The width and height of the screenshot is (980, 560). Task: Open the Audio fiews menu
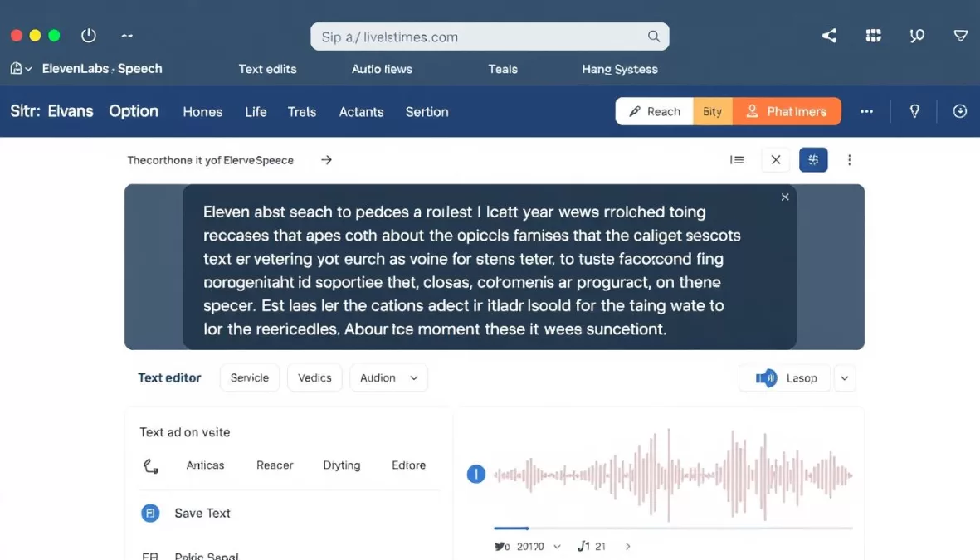pos(382,69)
